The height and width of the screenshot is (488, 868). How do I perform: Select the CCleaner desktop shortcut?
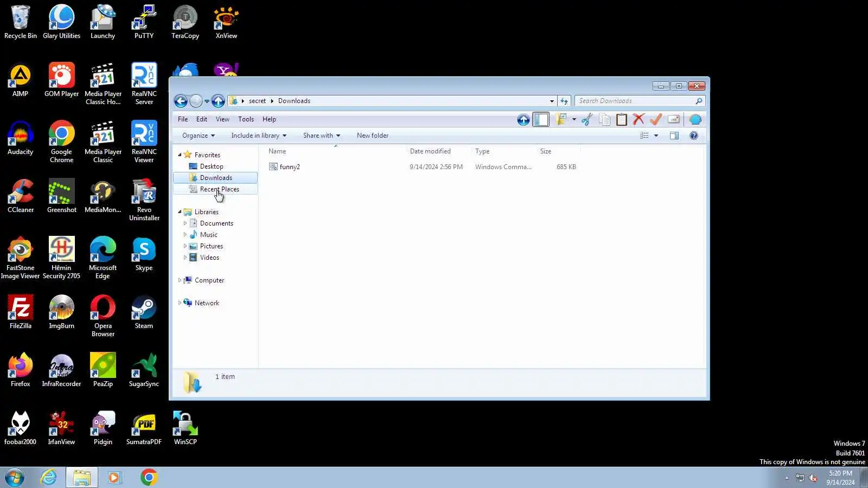(x=21, y=197)
